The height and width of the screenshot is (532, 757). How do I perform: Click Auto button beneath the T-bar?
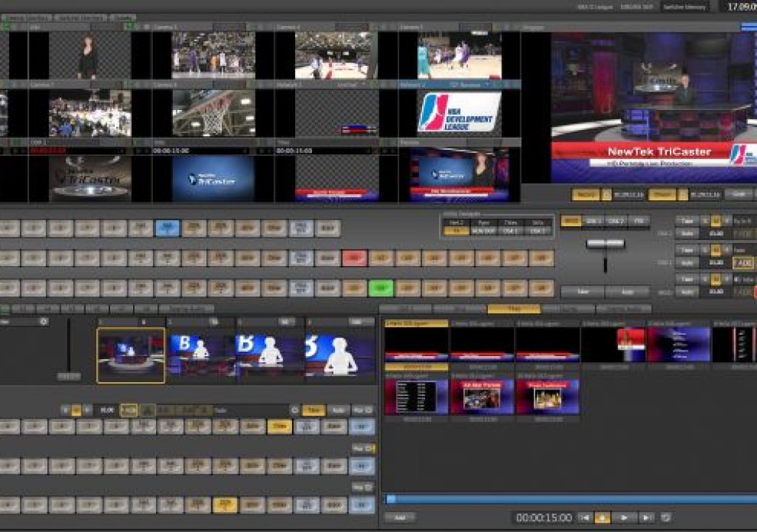(627, 292)
